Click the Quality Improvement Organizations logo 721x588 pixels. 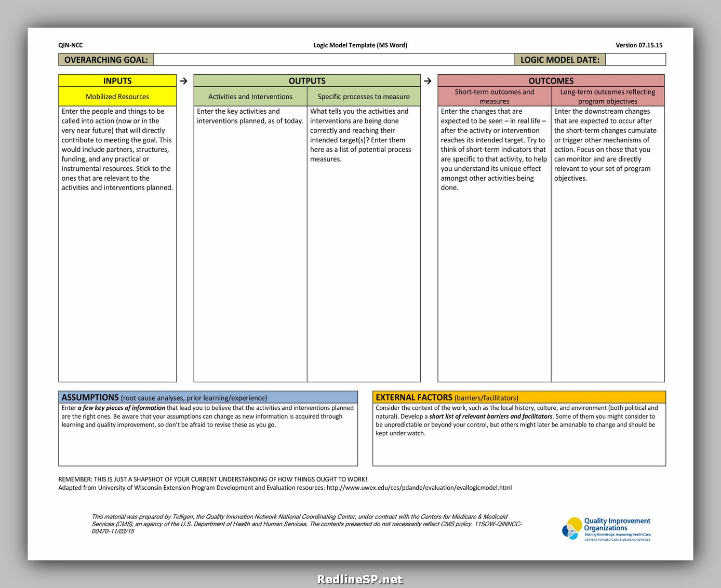pyautogui.click(x=606, y=529)
